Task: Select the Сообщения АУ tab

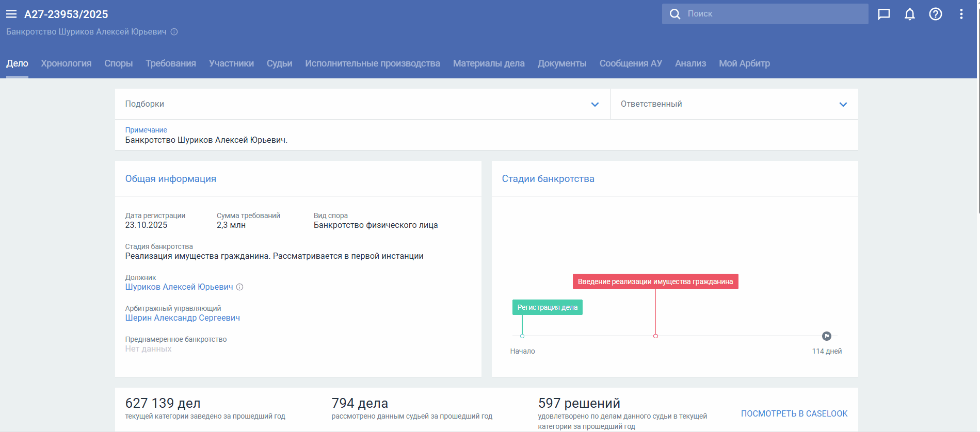Action: 630,63
